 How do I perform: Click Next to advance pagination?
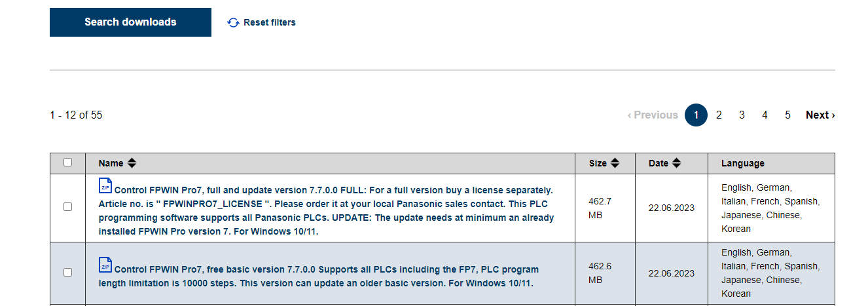[820, 115]
